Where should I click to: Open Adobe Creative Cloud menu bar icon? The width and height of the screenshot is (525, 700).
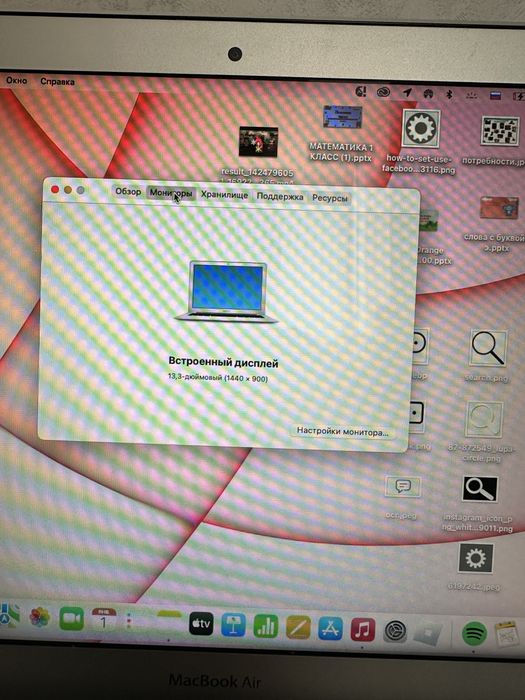click(383, 92)
